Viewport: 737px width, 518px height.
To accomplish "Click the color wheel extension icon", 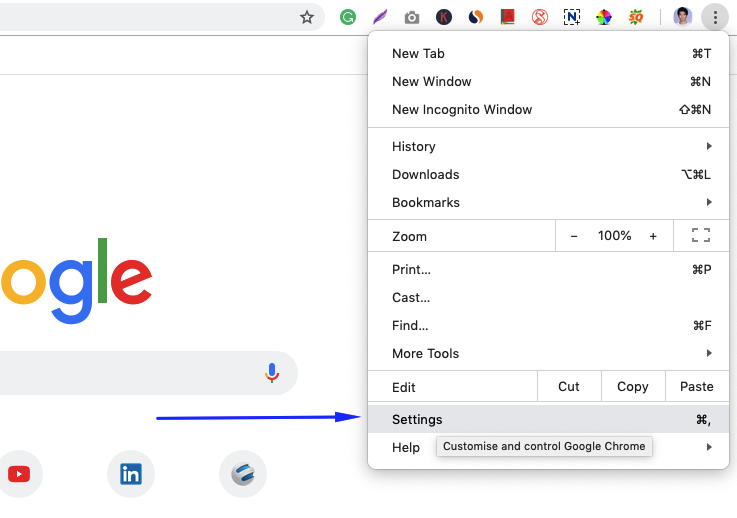I will 604,17.
